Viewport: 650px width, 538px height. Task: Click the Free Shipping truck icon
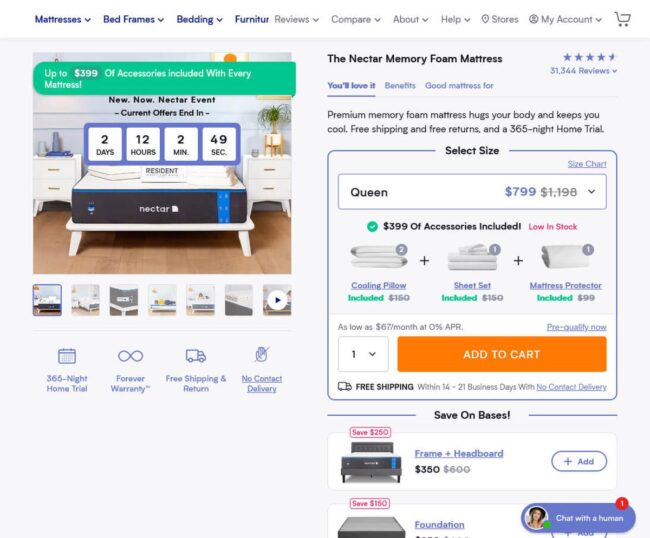[x=196, y=356]
